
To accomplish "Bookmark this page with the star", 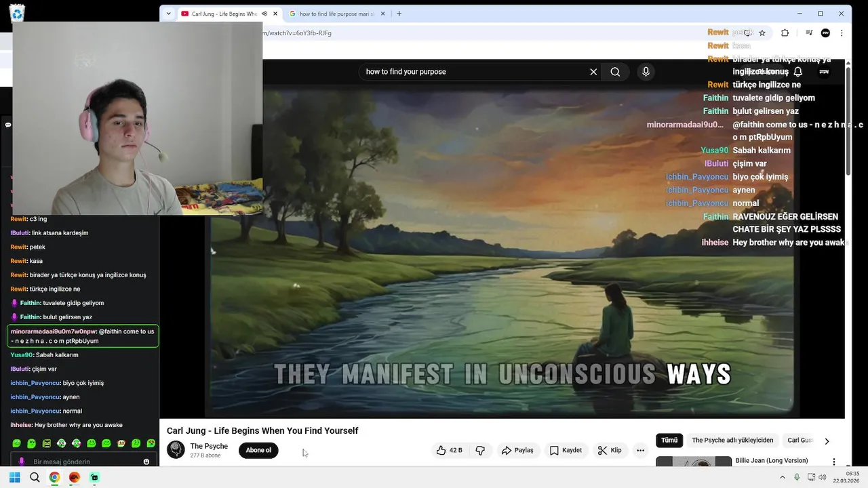I will pos(762,33).
